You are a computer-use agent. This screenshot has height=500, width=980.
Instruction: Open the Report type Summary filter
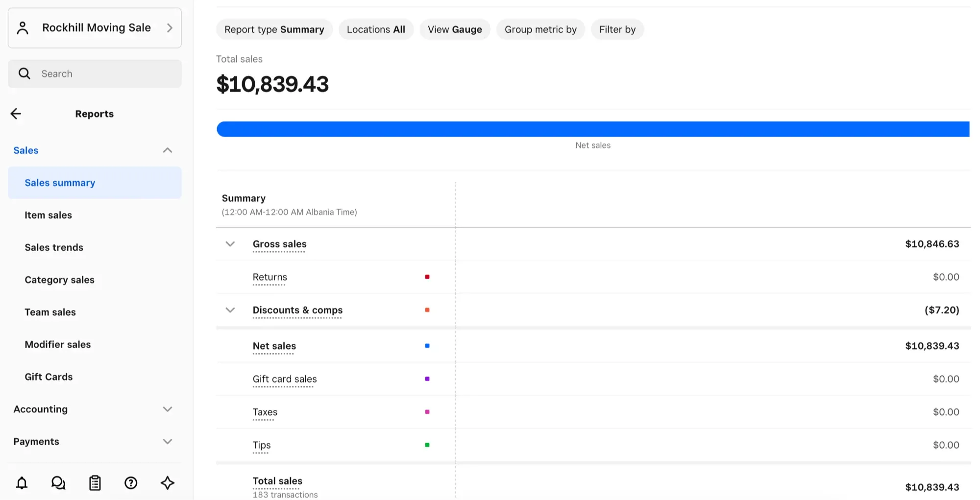click(274, 29)
